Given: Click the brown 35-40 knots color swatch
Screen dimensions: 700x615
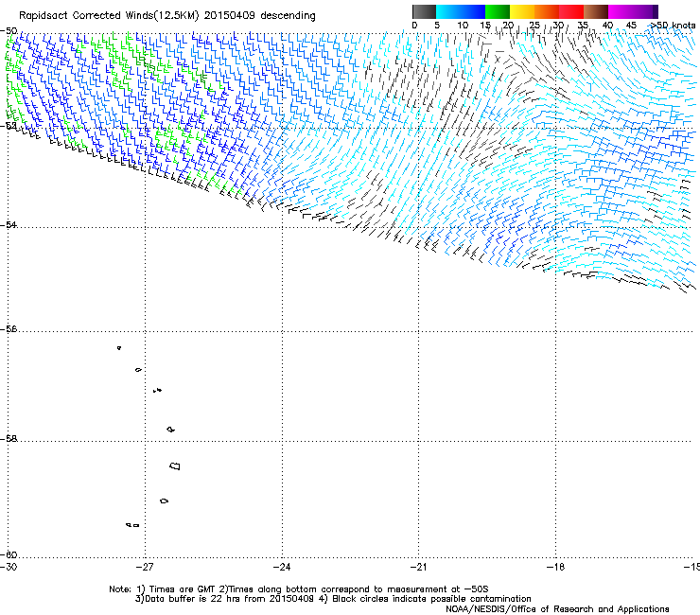Looking at the screenshot, I should click(596, 11).
